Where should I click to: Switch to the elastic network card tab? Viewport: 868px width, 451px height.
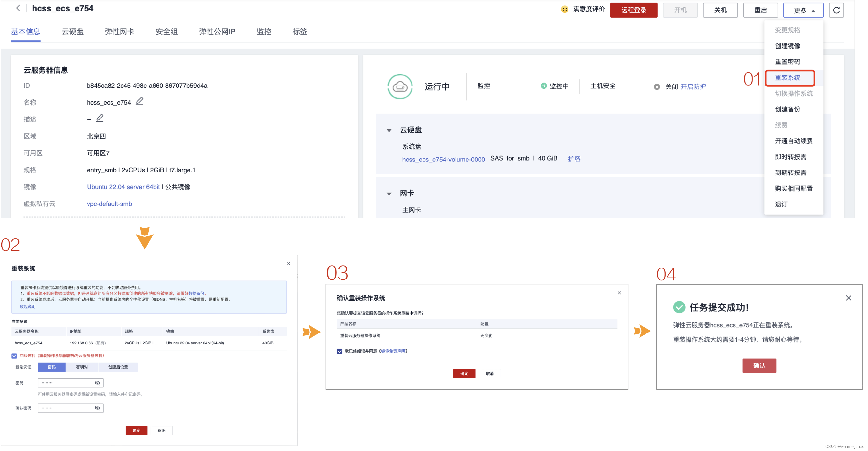(x=119, y=32)
